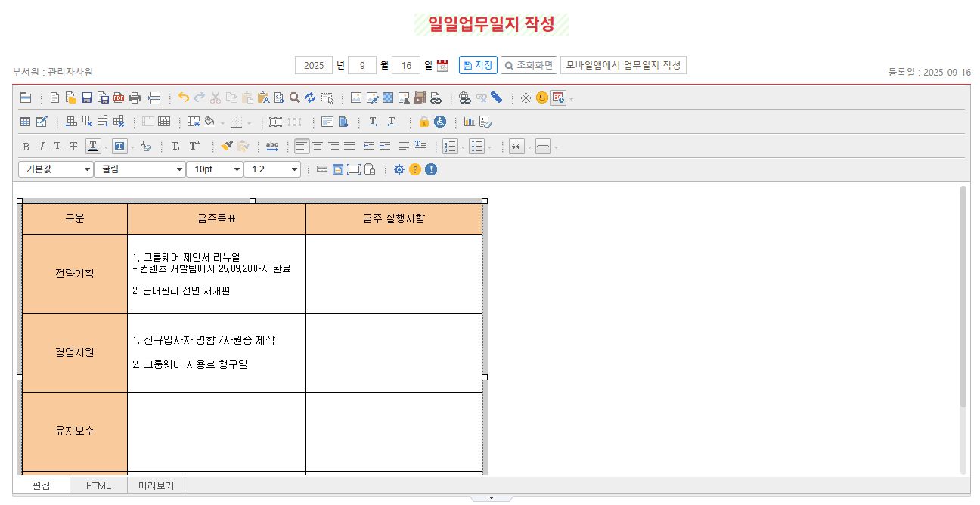Switch to the HTML tab

pos(98,485)
